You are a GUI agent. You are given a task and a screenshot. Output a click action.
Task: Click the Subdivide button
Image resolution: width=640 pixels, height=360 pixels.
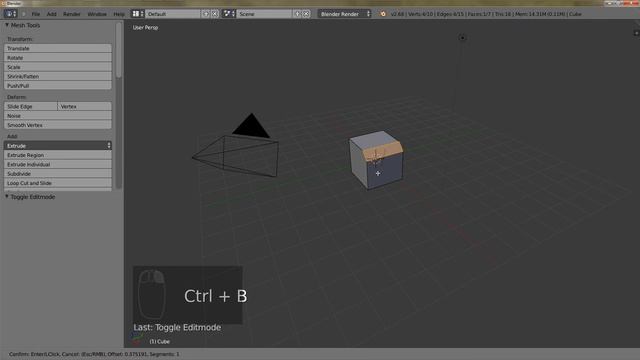(x=58, y=173)
